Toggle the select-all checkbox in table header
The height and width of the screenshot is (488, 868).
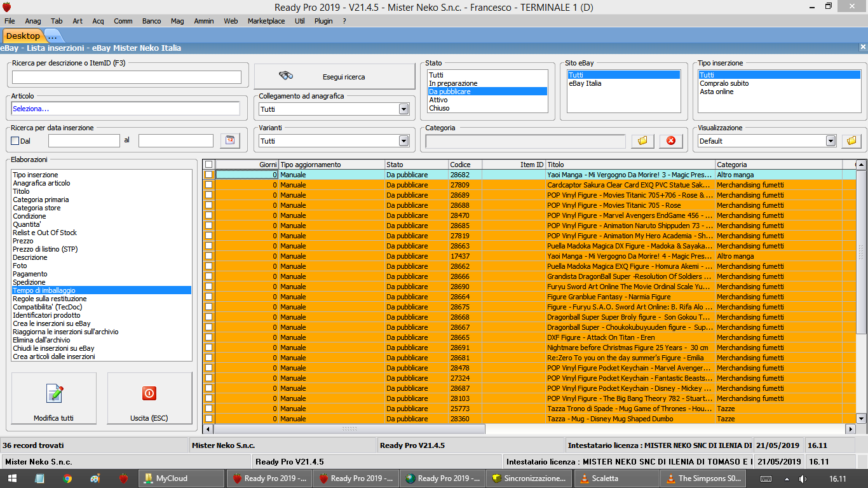click(x=208, y=165)
